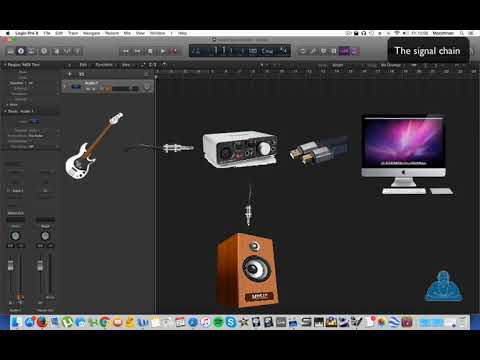Click the Audio 1 track icon

76,87
